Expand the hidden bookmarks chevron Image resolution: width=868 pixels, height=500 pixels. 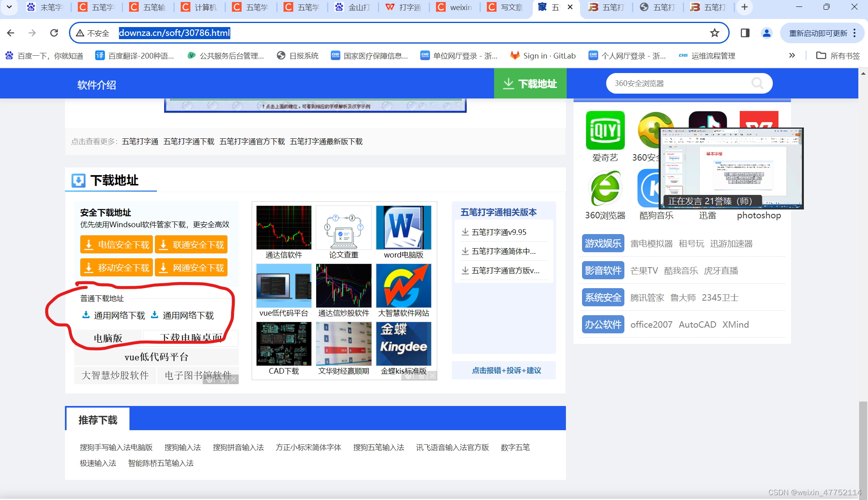pyautogui.click(x=792, y=56)
